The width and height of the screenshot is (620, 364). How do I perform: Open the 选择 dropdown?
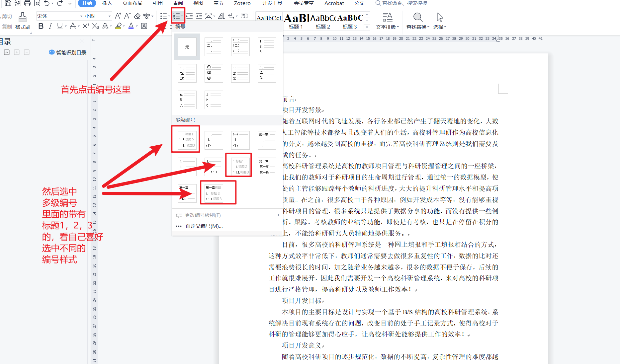click(440, 21)
